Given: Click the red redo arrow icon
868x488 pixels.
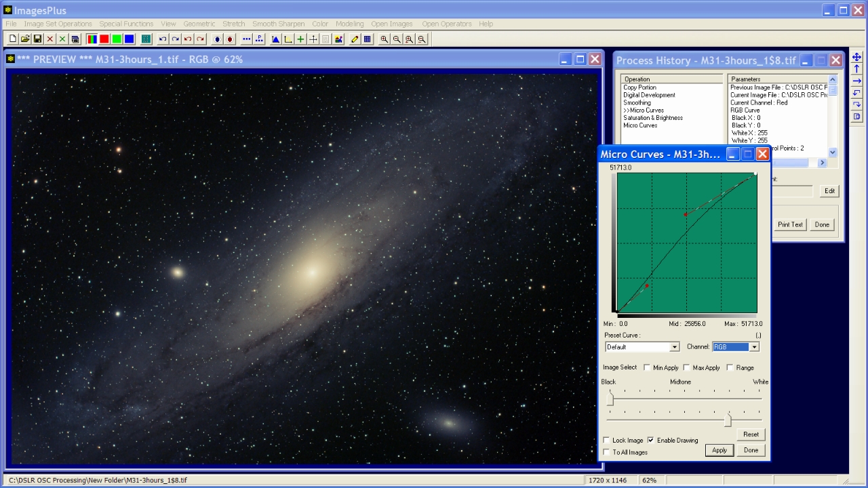Looking at the screenshot, I should click(201, 39).
